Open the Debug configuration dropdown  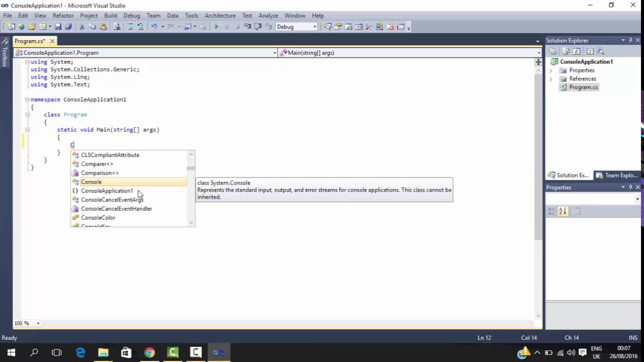[x=315, y=27]
